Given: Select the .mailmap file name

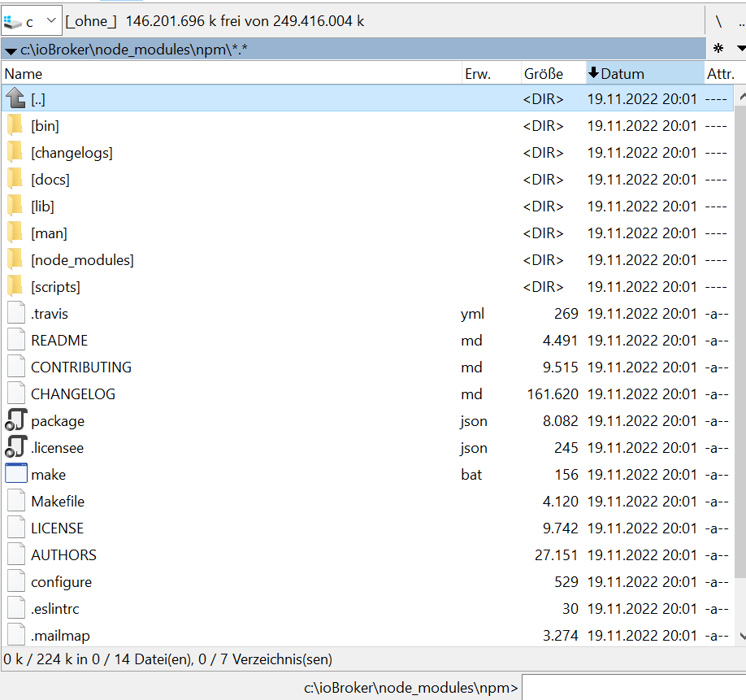Looking at the screenshot, I should pos(60,637).
